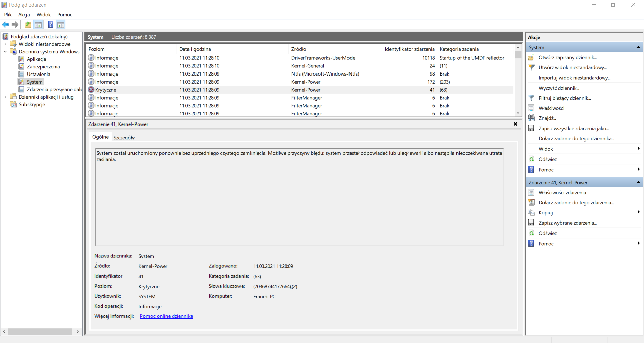Switch to the Szczegóły tab
The width and height of the screenshot is (644, 343).
coord(124,137)
